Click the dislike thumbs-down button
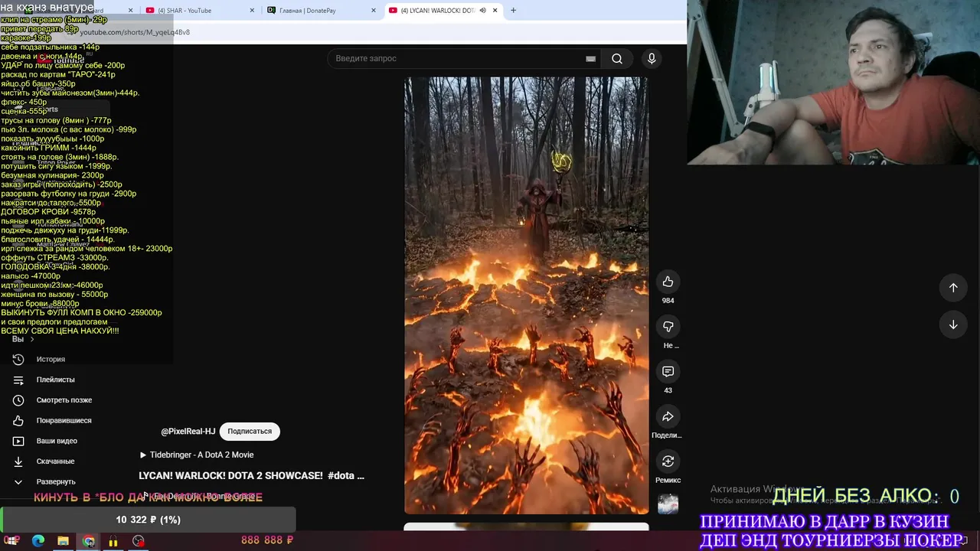Image resolution: width=980 pixels, height=551 pixels. (x=668, y=327)
